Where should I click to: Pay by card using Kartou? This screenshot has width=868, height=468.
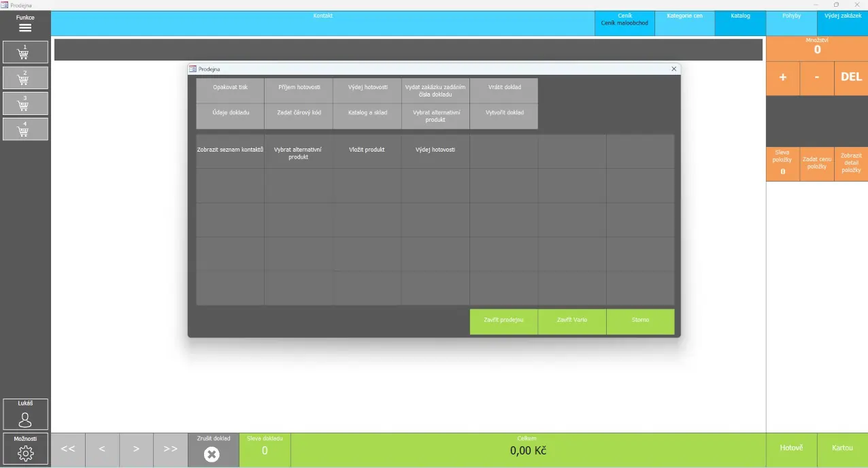842,450
